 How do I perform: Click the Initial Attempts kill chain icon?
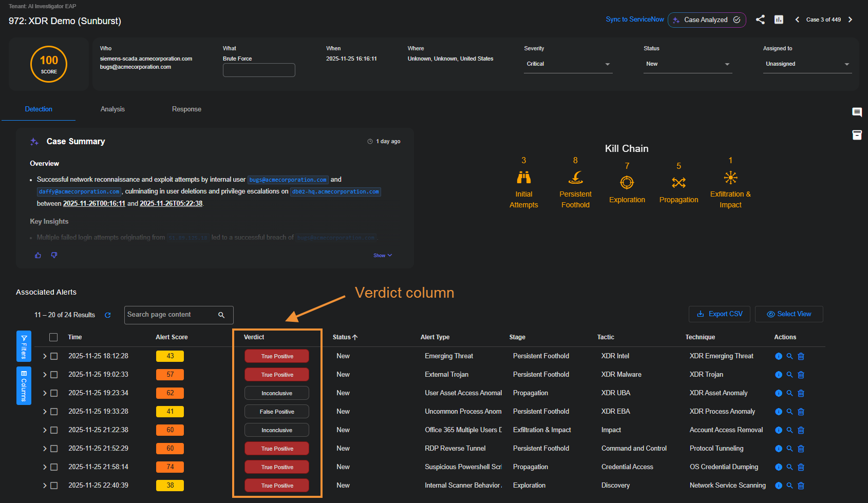523,178
